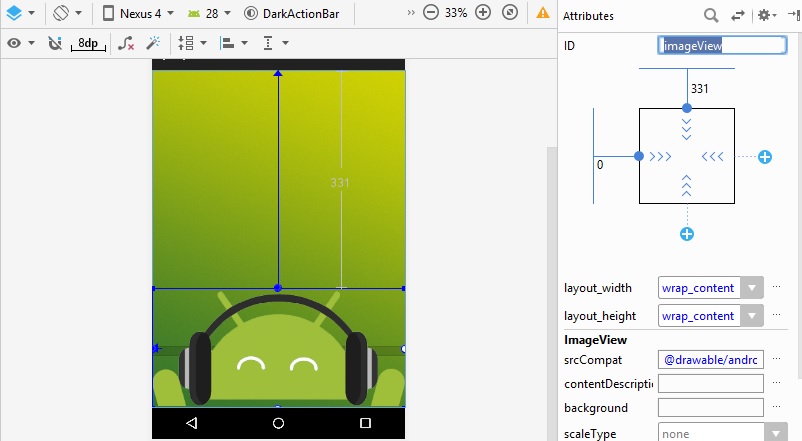The height and width of the screenshot is (441, 802).
Task: Set default margin 8dp button
Action: 88,43
